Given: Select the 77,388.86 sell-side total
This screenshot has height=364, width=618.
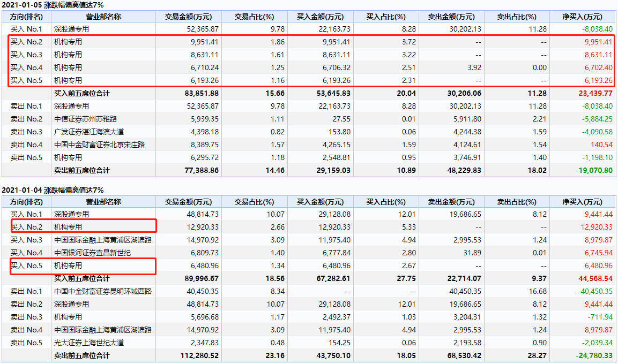Looking at the screenshot, I should pyautogui.click(x=202, y=170).
